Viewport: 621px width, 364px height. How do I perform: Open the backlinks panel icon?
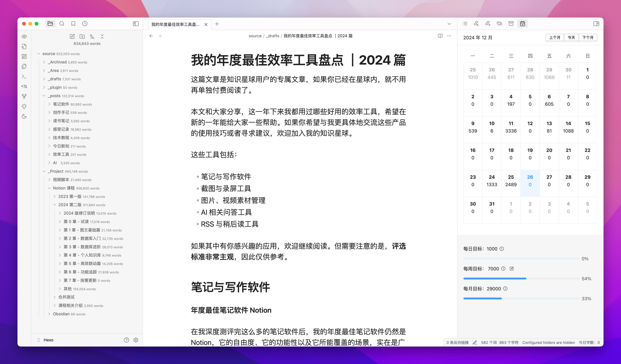[x=476, y=24]
